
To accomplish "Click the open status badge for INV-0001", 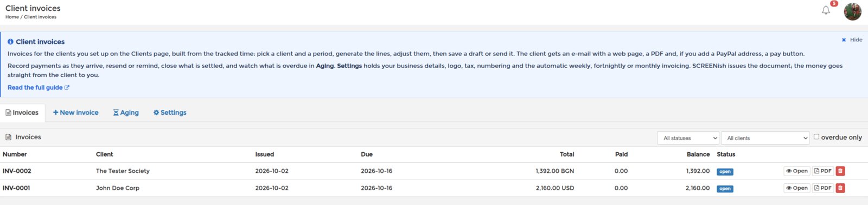I will click(725, 189).
